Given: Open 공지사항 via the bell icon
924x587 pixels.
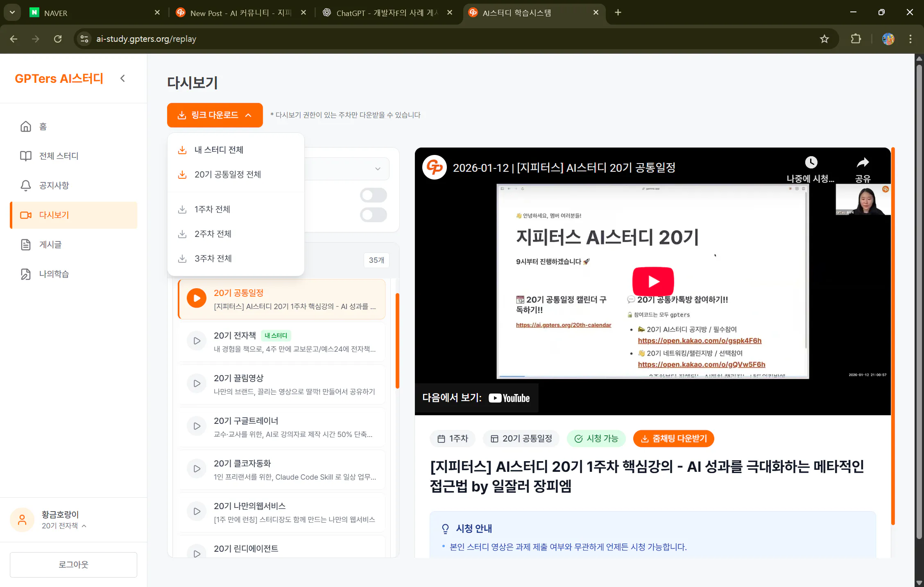Looking at the screenshot, I should (x=25, y=185).
